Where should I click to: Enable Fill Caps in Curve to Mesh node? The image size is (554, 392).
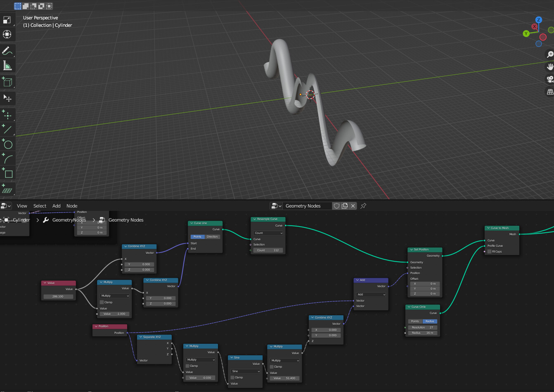[x=490, y=252]
